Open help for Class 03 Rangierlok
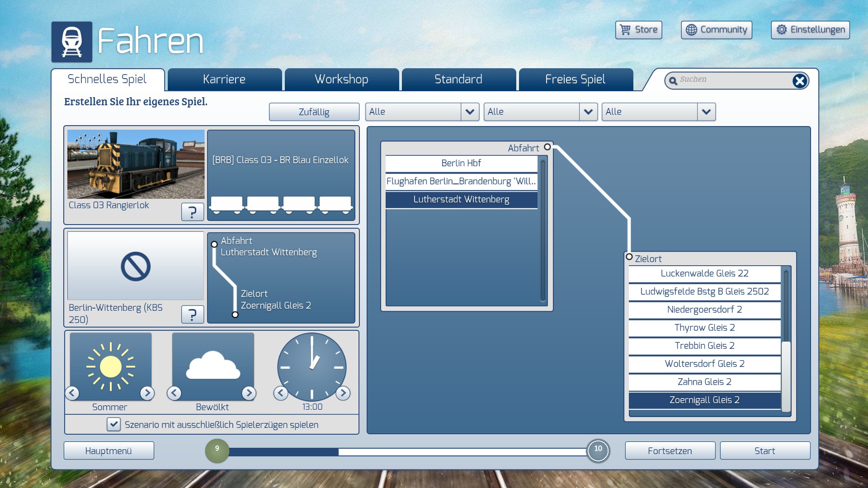 pyautogui.click(x=192, y=211)
